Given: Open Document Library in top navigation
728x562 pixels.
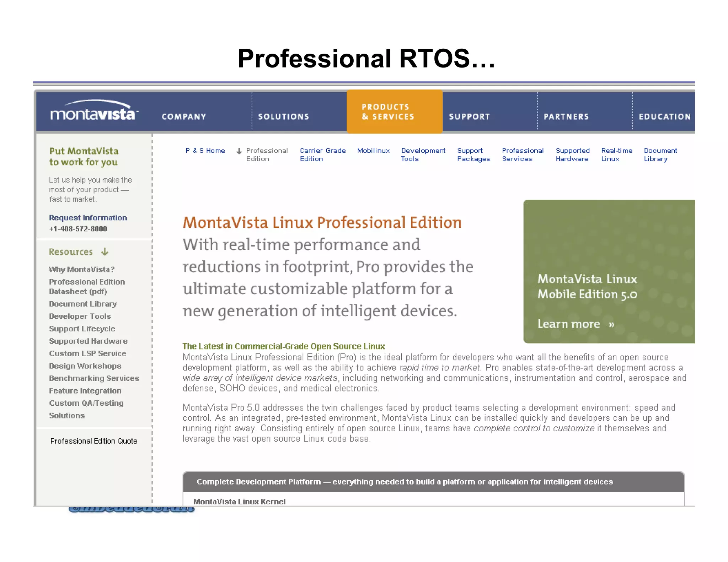Looking at the screenshot, I should (x=660, y=155).
